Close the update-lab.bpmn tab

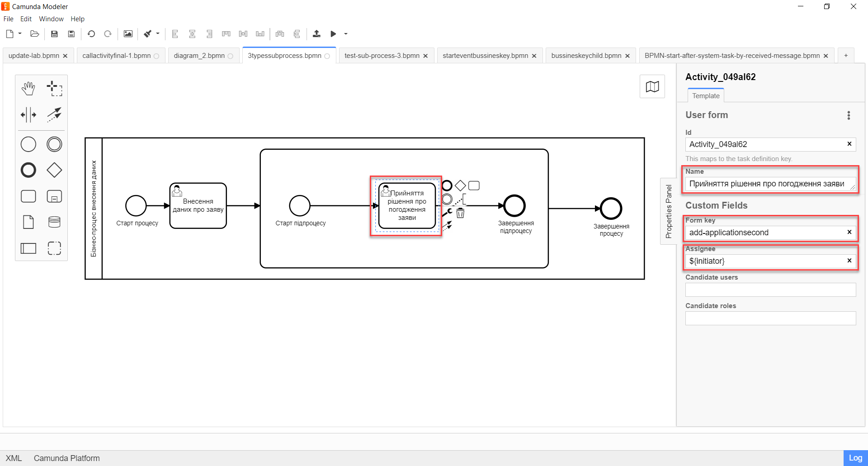click(65, 56)
